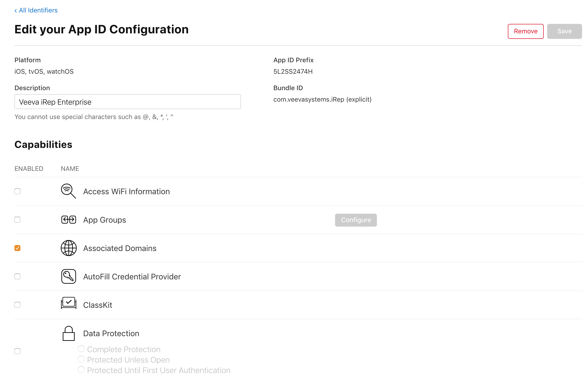
Task: Click the Save button
Action: tap(564, 31)
